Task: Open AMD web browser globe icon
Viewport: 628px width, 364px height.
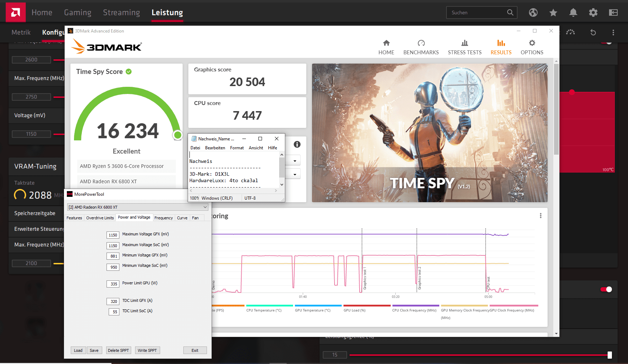Action: [x=533, y=13]
